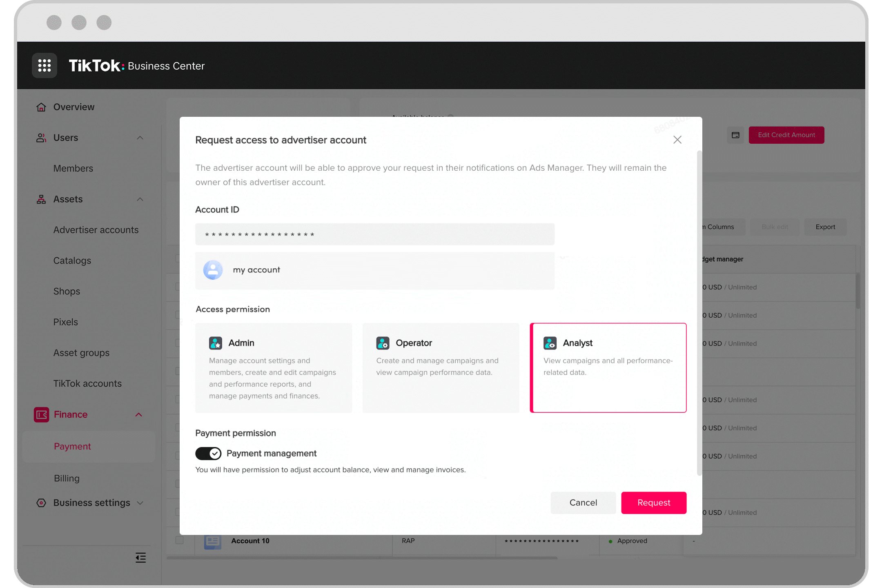The image size is (882, 588).
Task: Click the collapse sidebar icon
Action: tap(140, 557)
